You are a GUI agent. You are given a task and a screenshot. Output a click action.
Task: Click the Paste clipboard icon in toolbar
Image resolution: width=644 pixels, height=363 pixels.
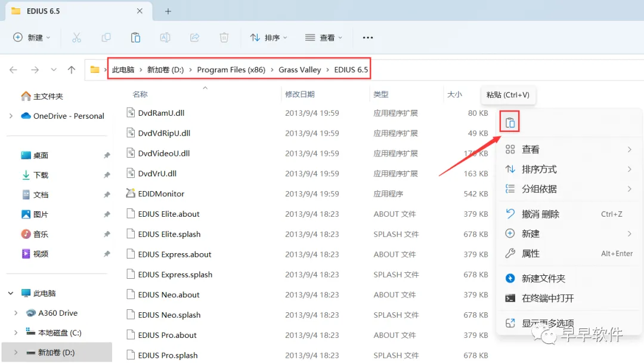135,38
